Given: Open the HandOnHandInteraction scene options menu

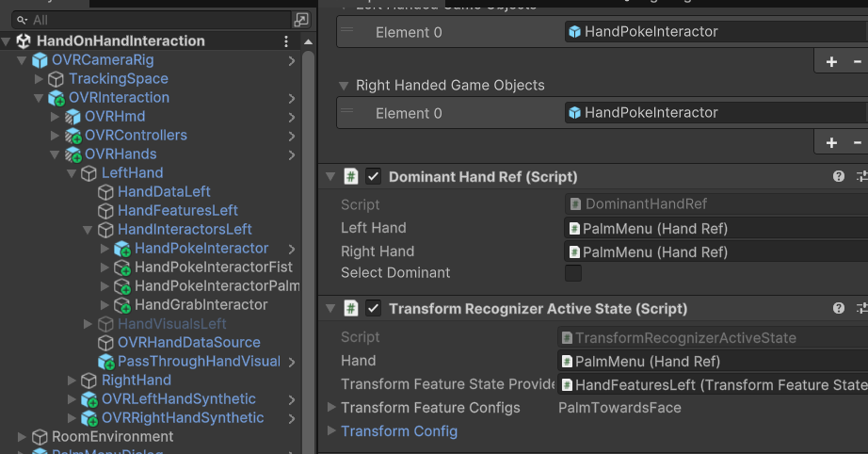Looking at the screenshot, I should click(x=286, y=41).
